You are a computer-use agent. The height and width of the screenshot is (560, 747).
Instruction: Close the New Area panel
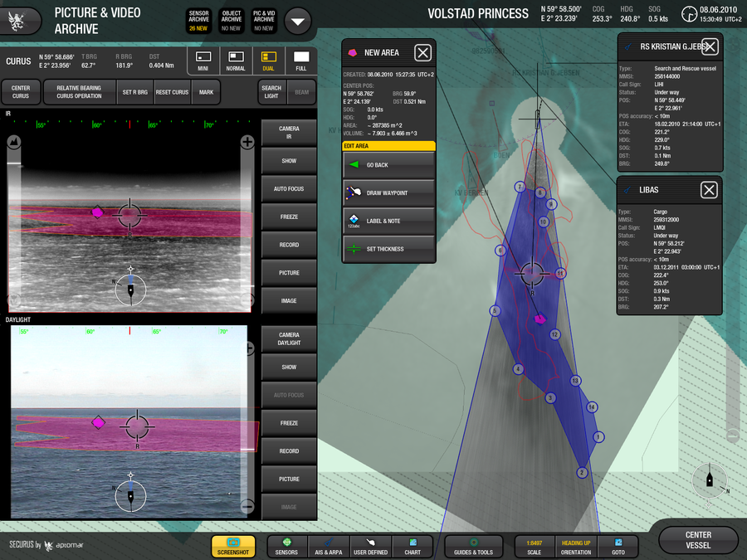422,52
